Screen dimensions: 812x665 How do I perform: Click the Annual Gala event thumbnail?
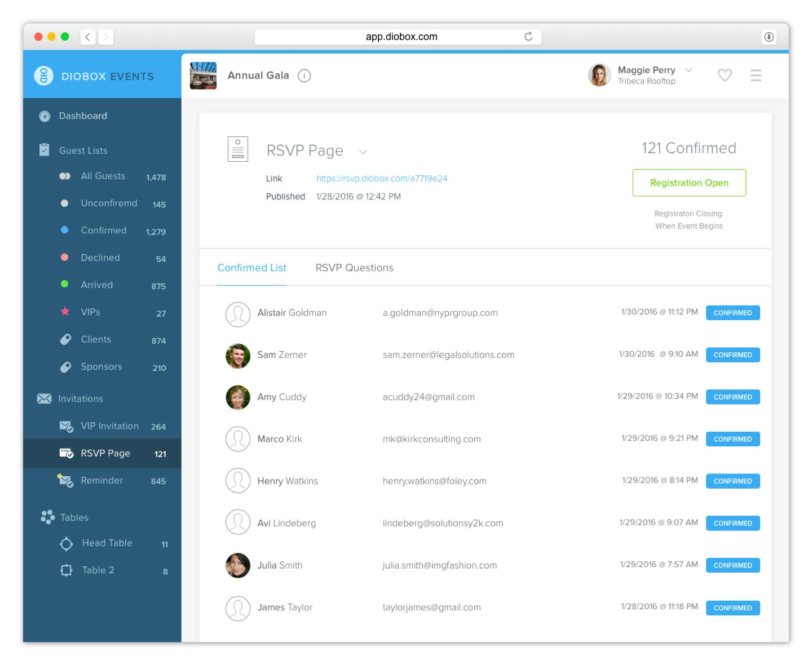(203, 76)
